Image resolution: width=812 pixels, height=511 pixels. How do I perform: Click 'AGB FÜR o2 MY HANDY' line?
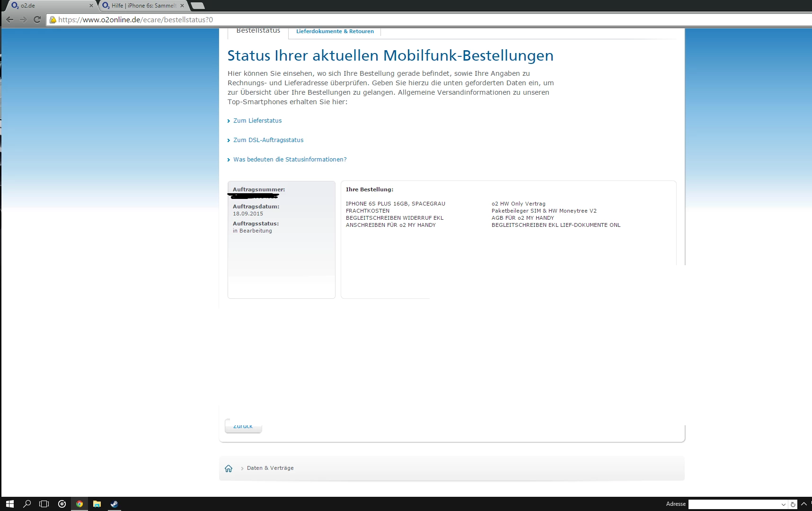(x=523, y=218)
